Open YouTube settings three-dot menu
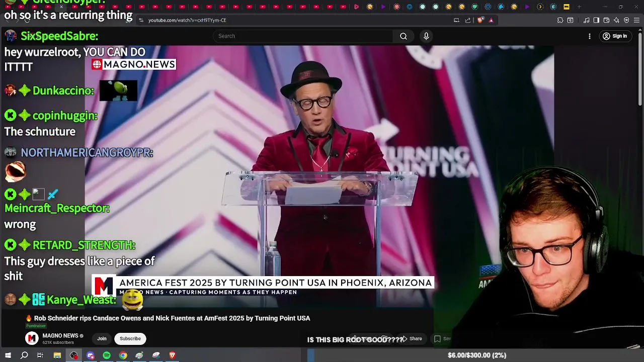Screen dimensions: 644x362 pyautogui.click(x=590, y=36)
